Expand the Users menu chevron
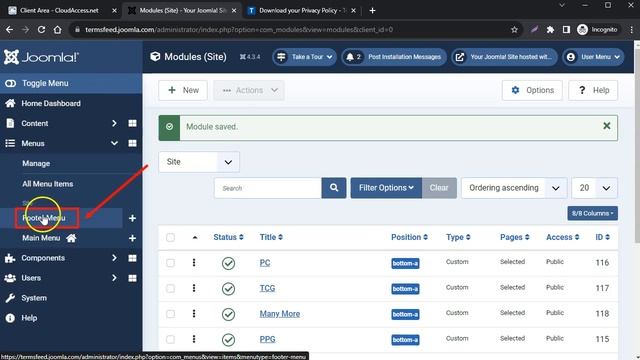 click(114, 278)
